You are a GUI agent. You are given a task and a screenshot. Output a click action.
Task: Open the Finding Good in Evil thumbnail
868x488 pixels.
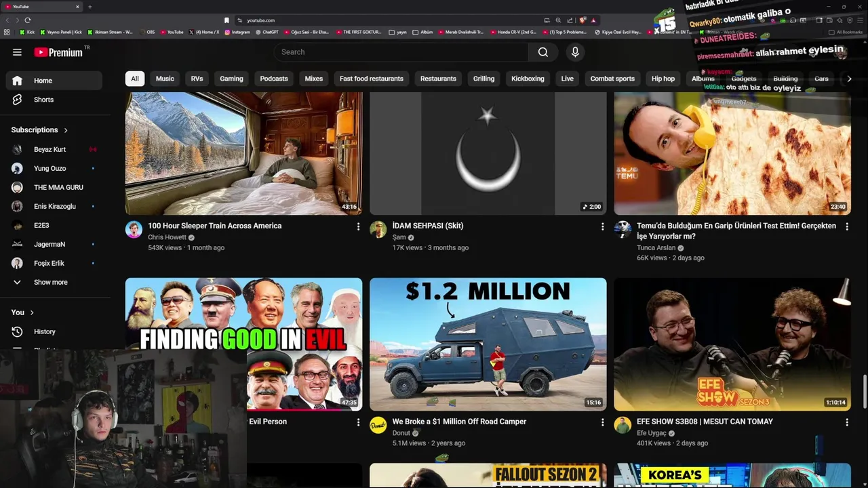coord(243,344)
